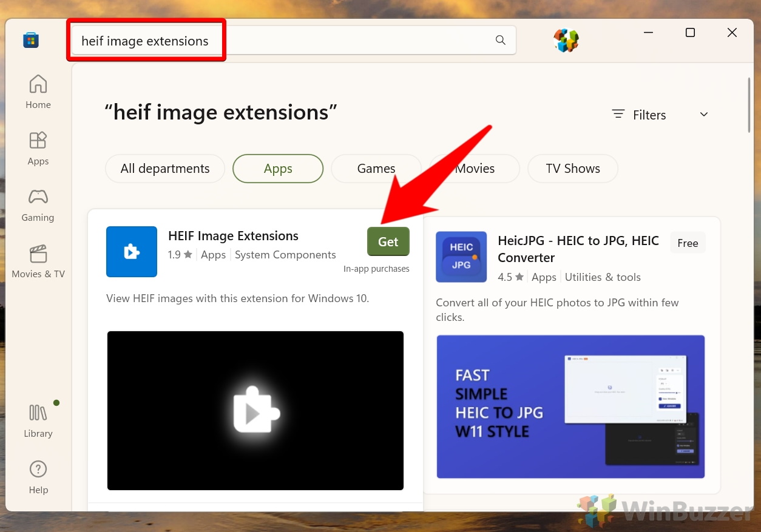Image resolution: width=761 pixels, height=532 pixels.
Task: Open the HEIF Image Extensions title
Action: tap(233, 236)
